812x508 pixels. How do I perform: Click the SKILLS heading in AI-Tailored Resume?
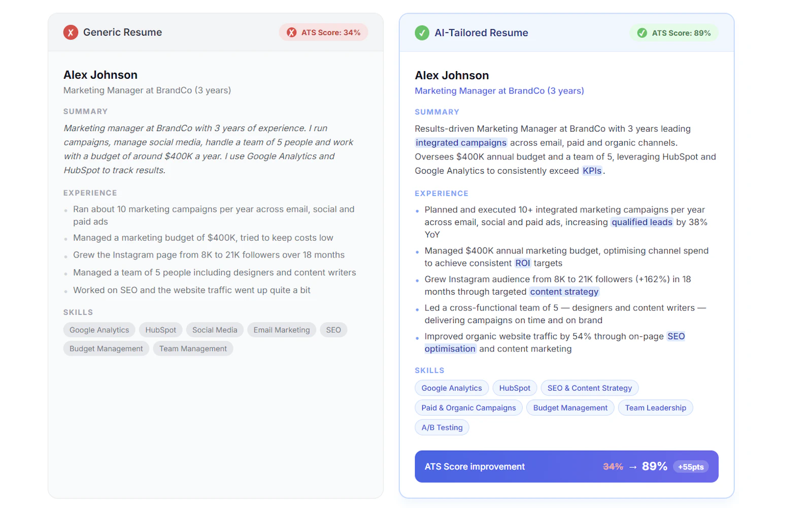pyautogui.click(x=429, y=371)
